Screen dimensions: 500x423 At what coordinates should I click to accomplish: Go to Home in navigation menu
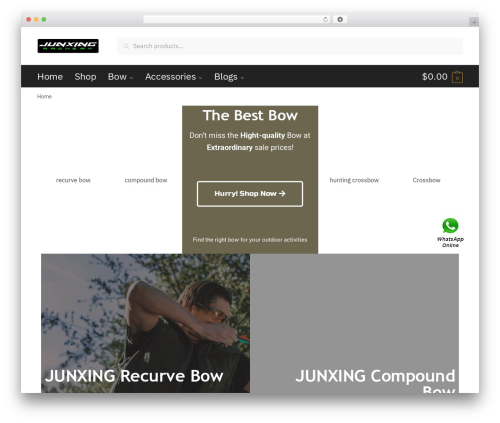(50, 77)
